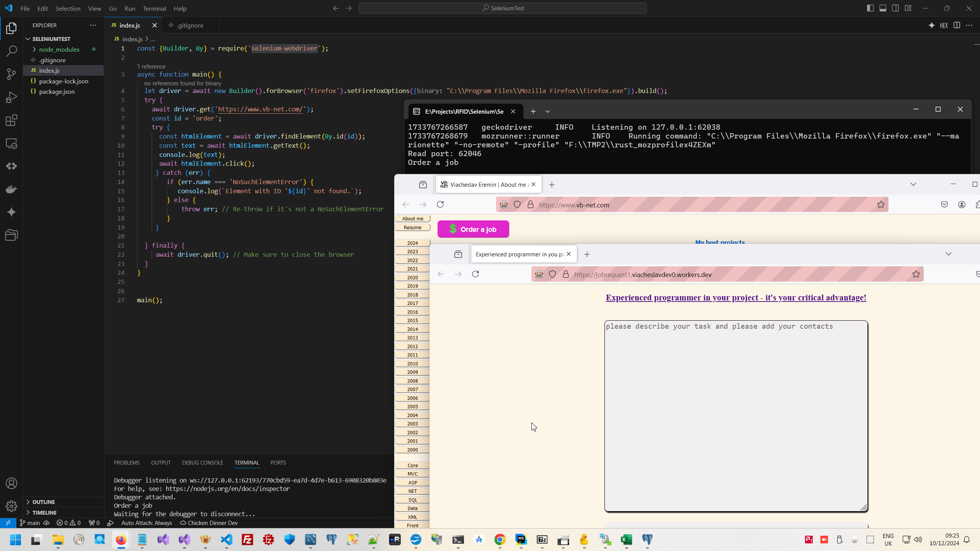The image size is (980, 551).
Task: Switch to the DEBUG CONSOLE tab
Action: pyautogui.click(x=203, y=463)
